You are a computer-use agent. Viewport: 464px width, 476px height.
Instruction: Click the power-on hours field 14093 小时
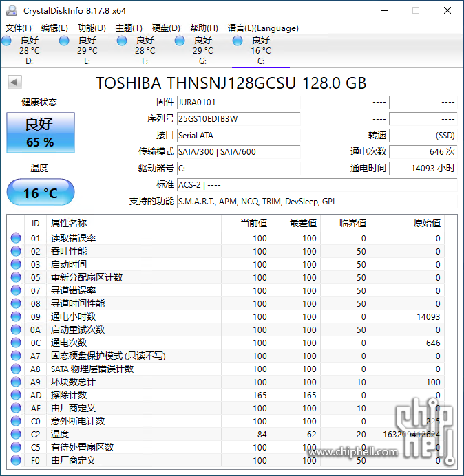[423, 168]
